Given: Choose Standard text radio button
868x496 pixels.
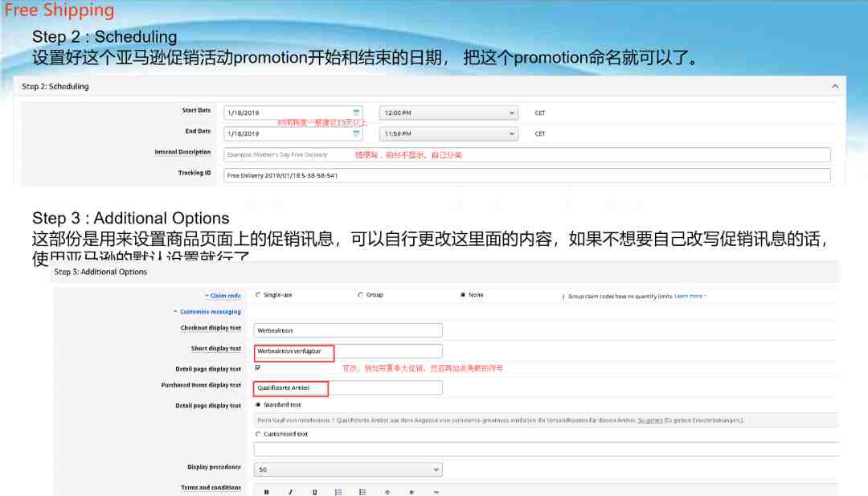Looking at the screenshot, I should pos(258,404).
